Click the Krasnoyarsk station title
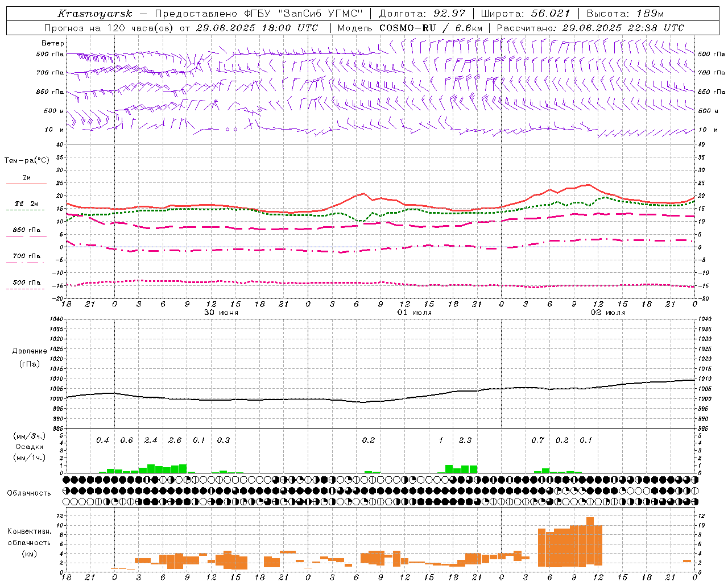 tap(95, 14)
